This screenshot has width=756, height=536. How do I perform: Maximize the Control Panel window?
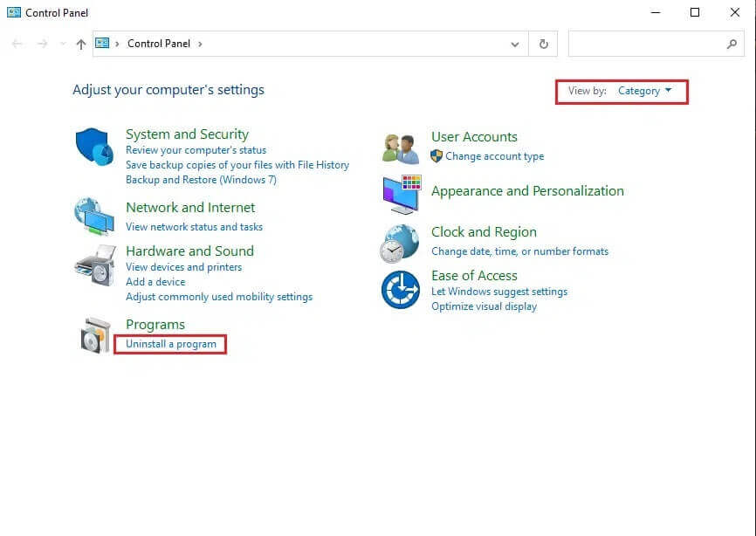[695, 12]
